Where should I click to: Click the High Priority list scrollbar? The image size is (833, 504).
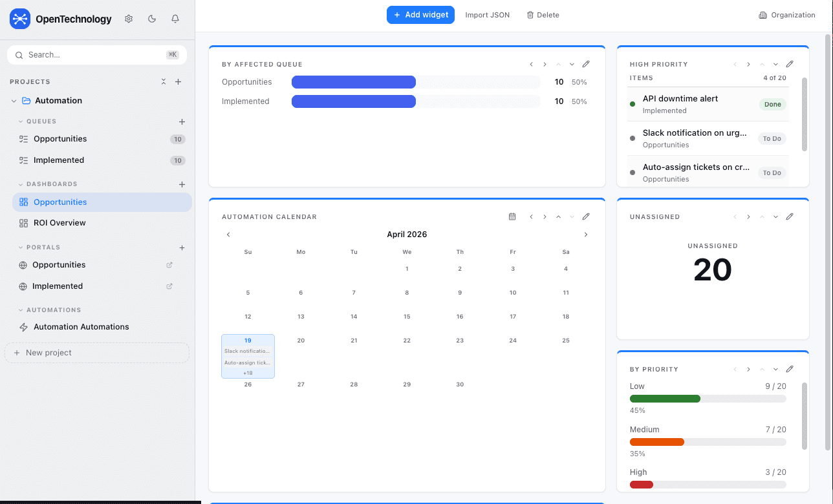(x=805, y=114)
